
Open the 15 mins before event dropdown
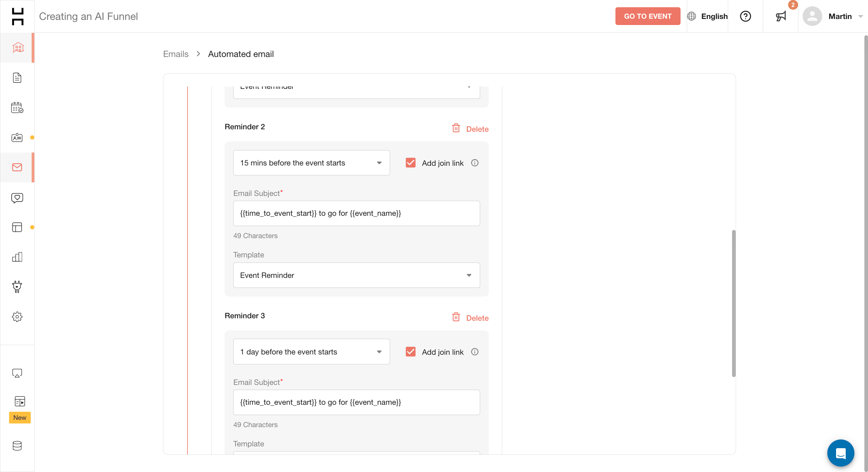coord(311,163)
